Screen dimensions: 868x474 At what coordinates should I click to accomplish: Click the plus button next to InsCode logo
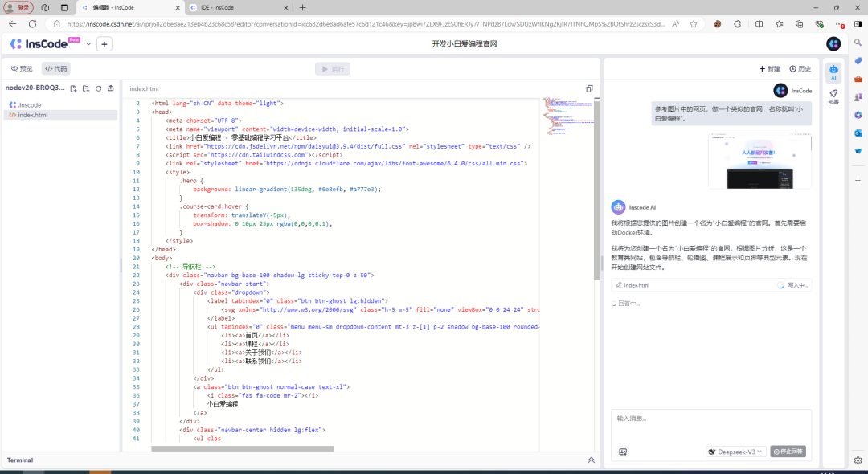(104, 43)
